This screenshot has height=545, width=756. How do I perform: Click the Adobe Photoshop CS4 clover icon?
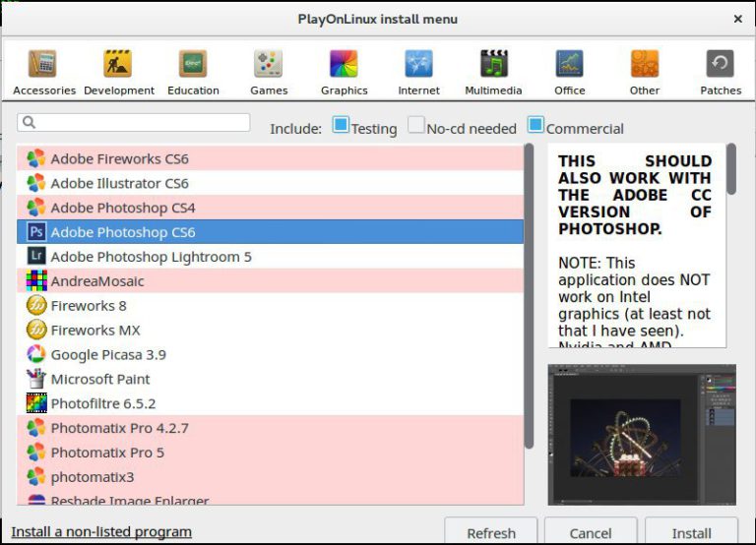[36, 208]
